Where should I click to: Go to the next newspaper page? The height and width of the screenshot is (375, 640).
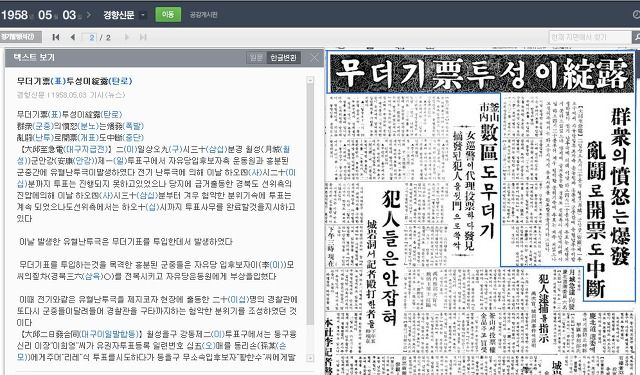tap(127, 37)
